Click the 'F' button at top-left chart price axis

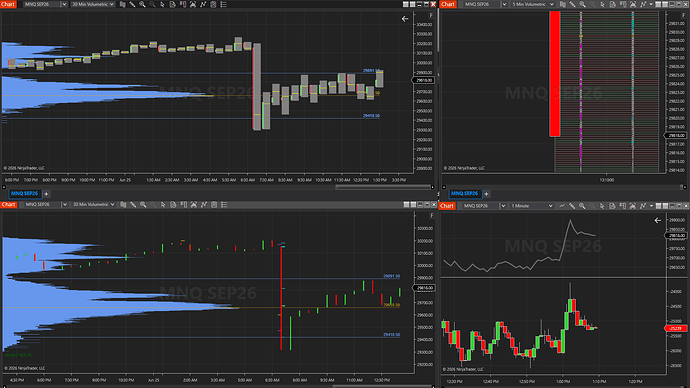click(x=431, y=15)
